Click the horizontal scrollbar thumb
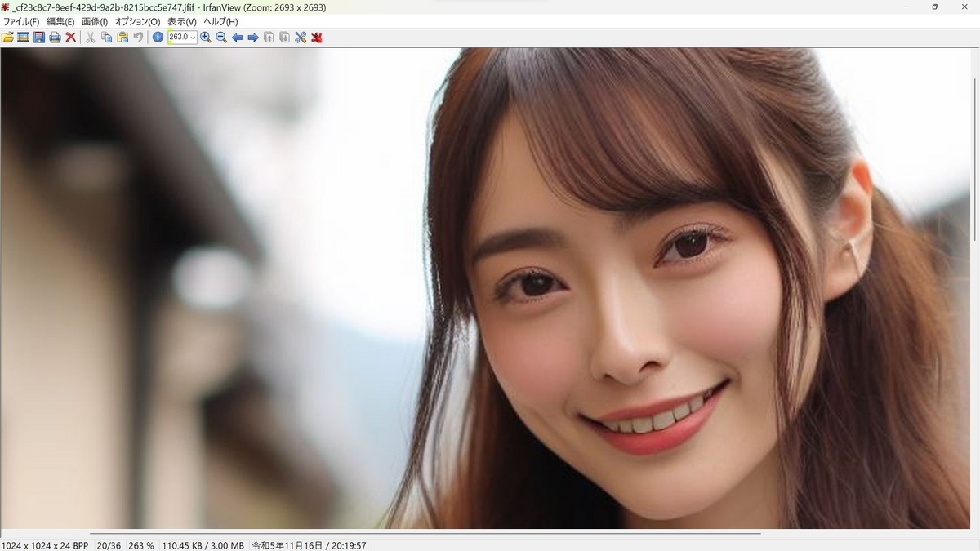Viewport: 980px width, 551px height. [x=425, y=533]
